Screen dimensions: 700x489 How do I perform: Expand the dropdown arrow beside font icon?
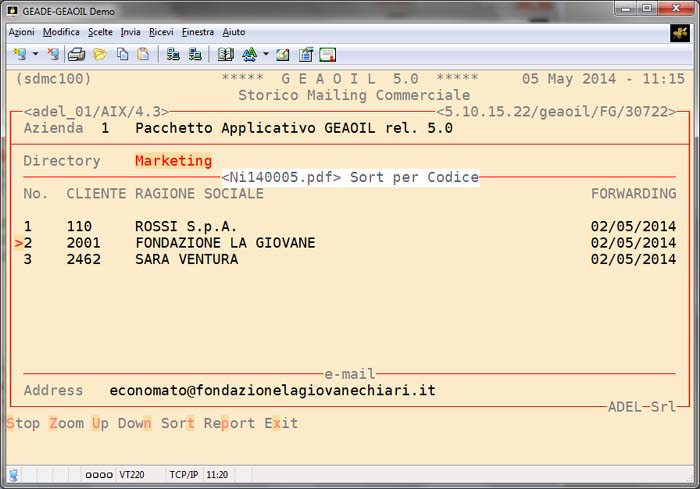(x=265, y=54)
